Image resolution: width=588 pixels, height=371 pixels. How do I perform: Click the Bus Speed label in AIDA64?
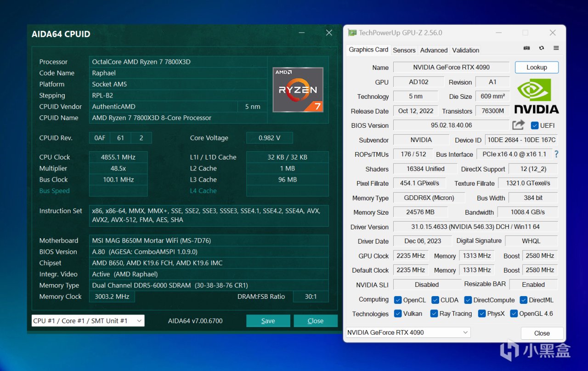tap(54, 191)
